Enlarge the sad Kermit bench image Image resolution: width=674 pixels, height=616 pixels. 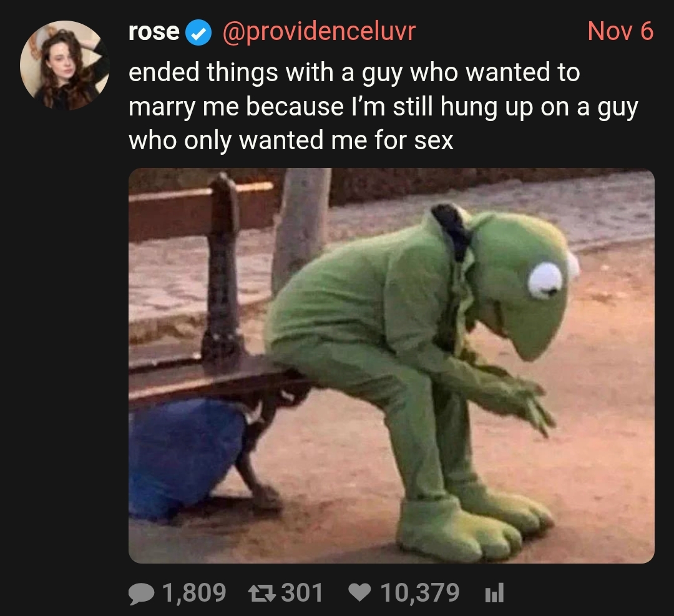tap(391, 365)
